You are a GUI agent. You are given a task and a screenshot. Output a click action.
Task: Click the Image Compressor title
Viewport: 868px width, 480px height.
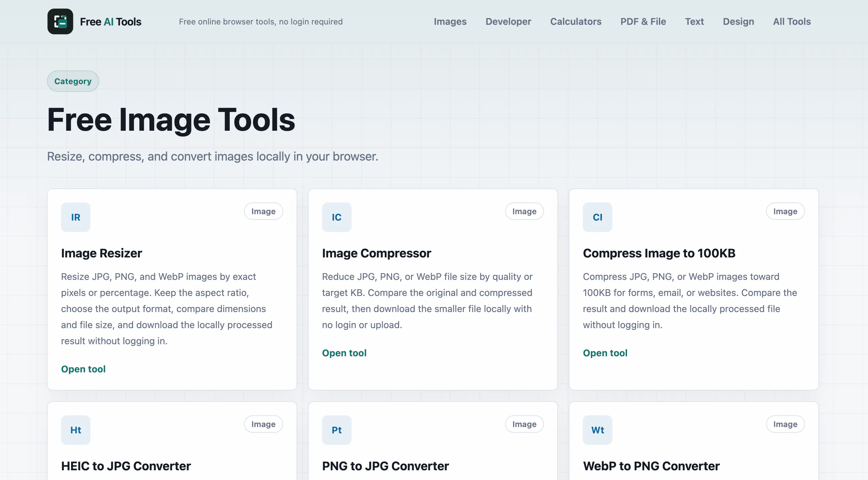coord(376,253)
